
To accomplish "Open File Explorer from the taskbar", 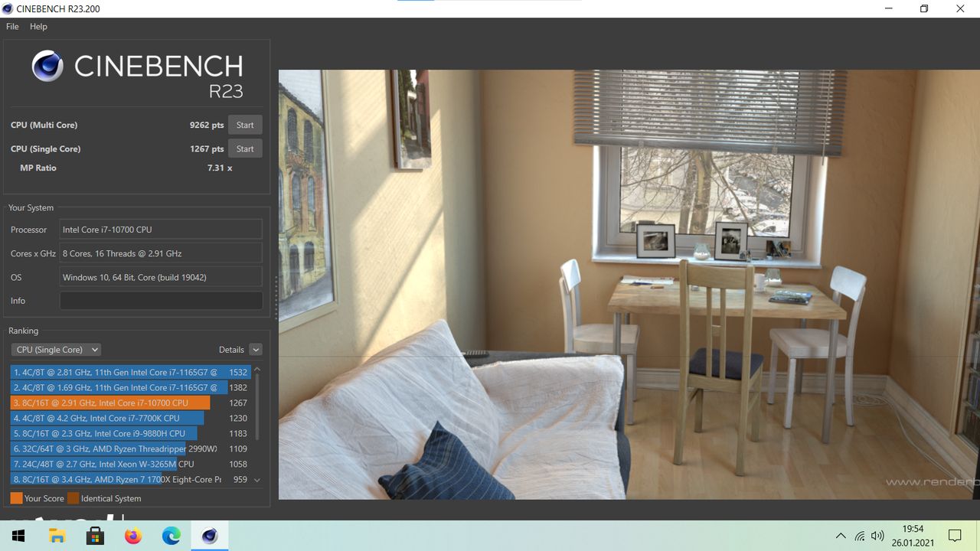I will (x=57, y=536).
